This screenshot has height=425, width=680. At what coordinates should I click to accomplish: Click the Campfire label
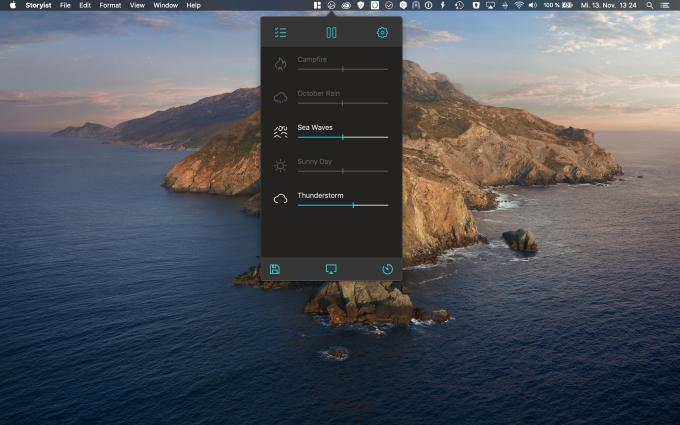(312, 59)
